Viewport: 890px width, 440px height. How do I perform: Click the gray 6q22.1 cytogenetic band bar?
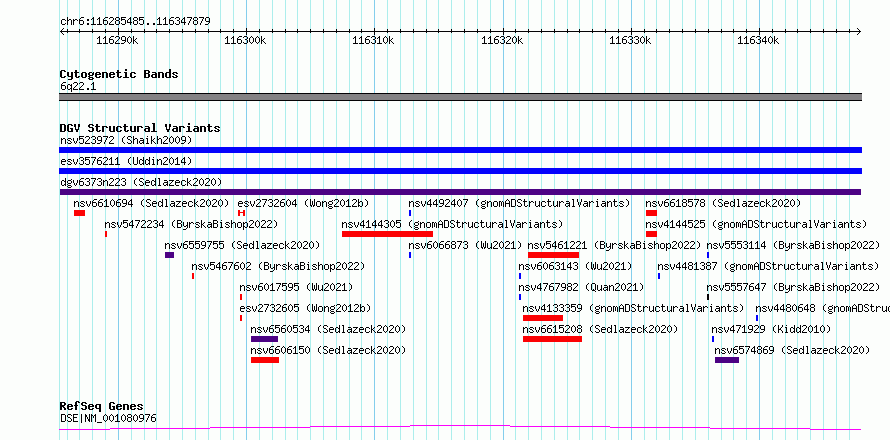pyautogui.click(x=460, y=97)
